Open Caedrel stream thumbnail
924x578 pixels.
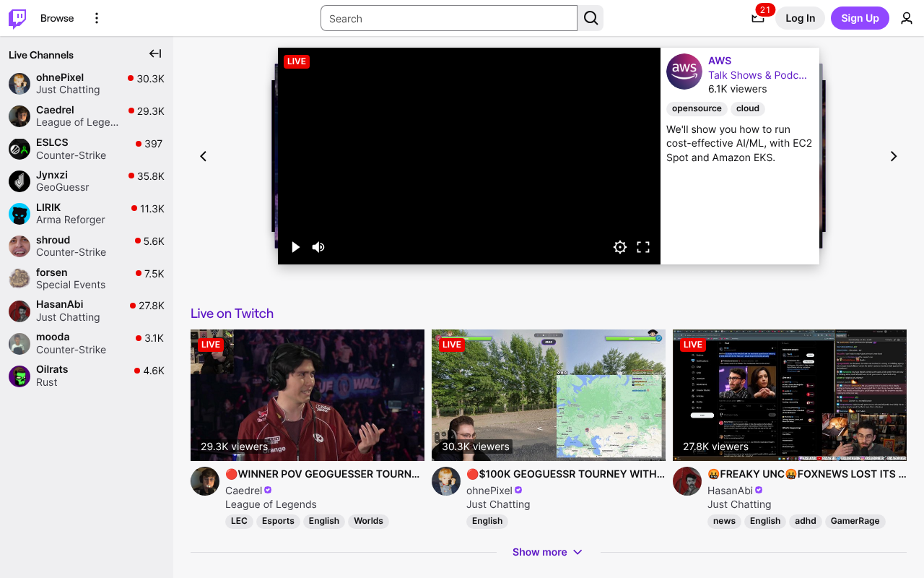click(308, 395)
